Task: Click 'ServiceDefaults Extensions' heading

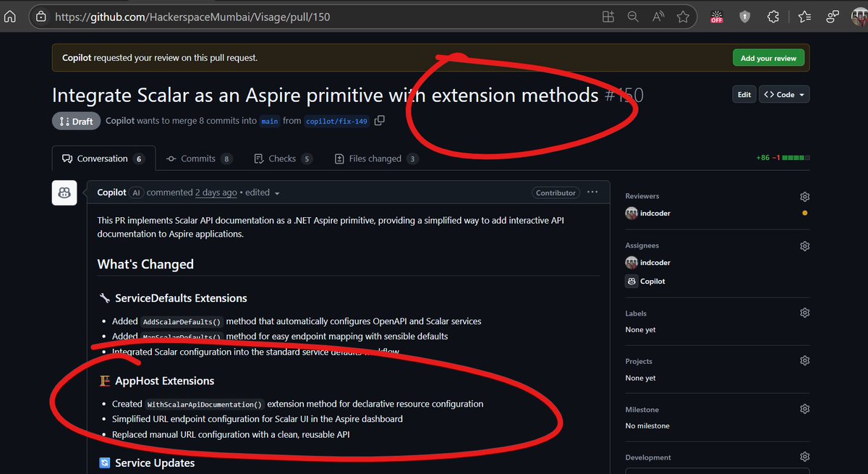Action: click(181, 298)
